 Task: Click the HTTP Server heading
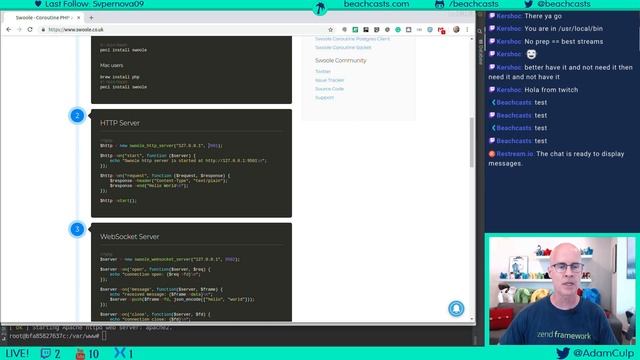(x=120, y=123)
